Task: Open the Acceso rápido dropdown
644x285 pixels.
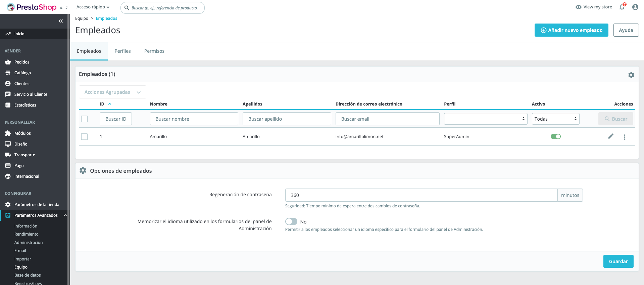Action: click(93, 7)
